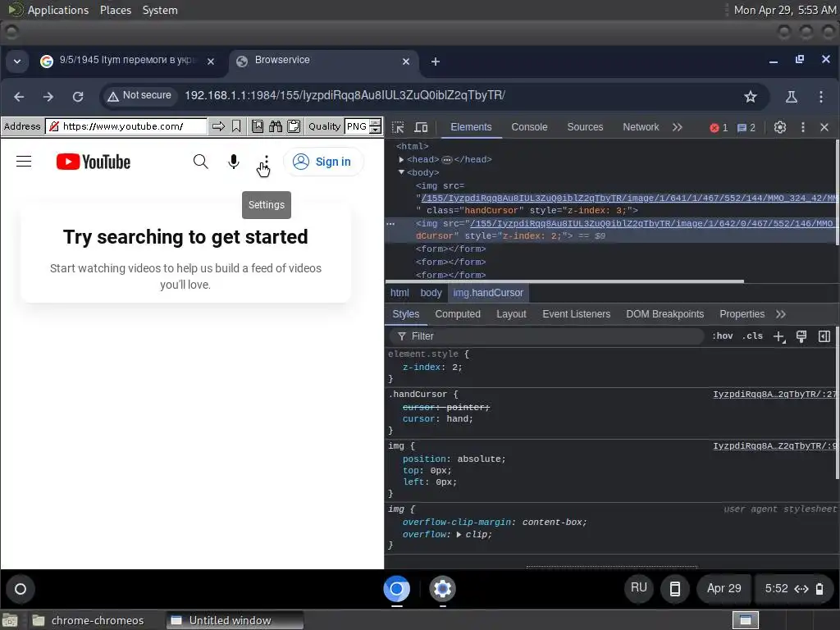The height and width of the screenshot is (630, 840).
Task: Switch to the Sources tab
Action: click(x=585, y=127)
